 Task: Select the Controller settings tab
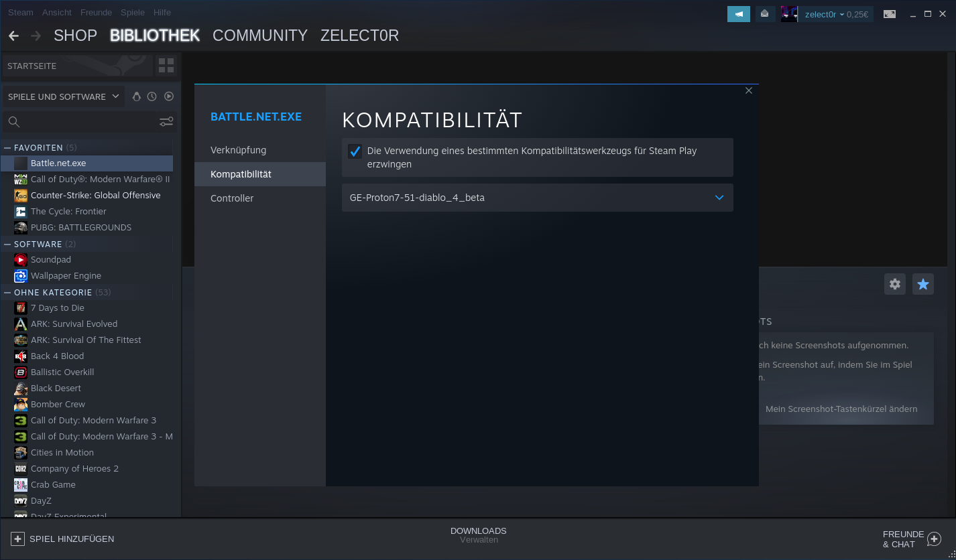point(260,198)
